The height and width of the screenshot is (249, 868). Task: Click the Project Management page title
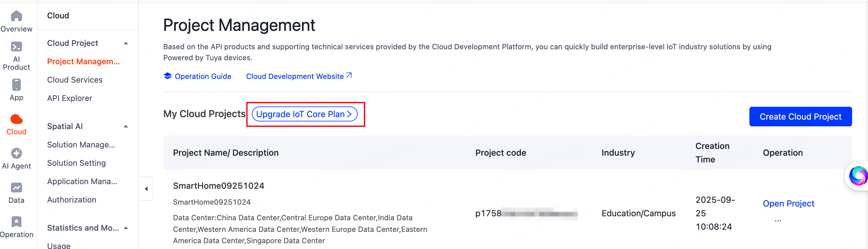point(239,25)
